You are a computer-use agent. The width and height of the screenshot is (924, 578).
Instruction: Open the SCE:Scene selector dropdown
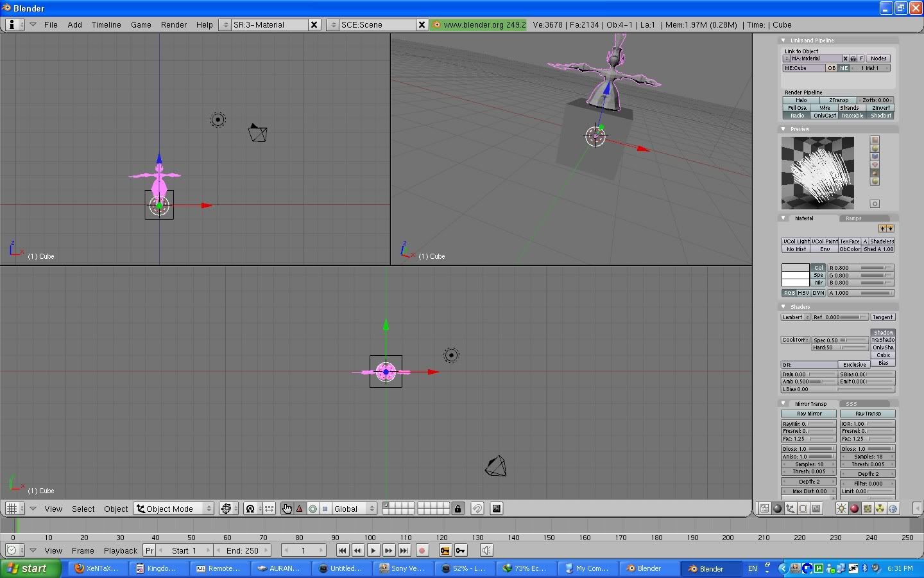pos(333,24)
